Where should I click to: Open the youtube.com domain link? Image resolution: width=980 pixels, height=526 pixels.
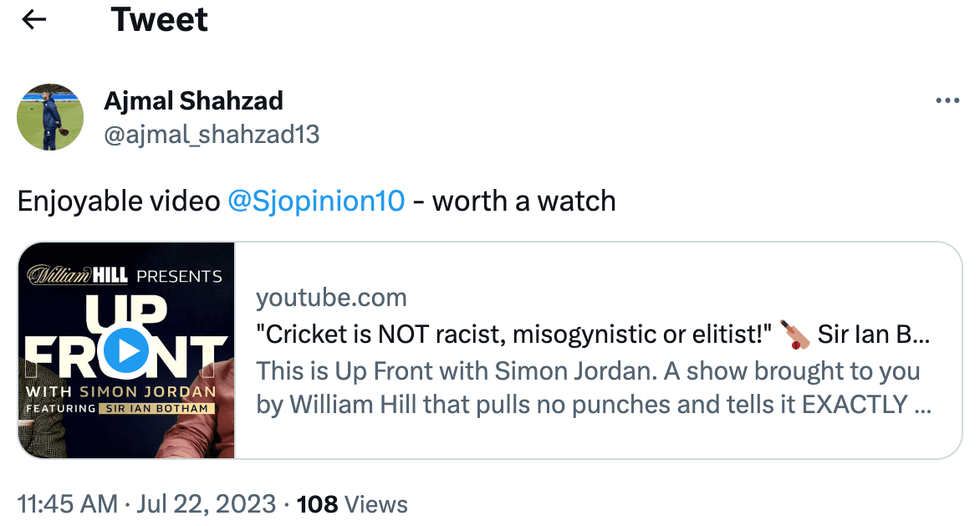[x=331, y=297]
